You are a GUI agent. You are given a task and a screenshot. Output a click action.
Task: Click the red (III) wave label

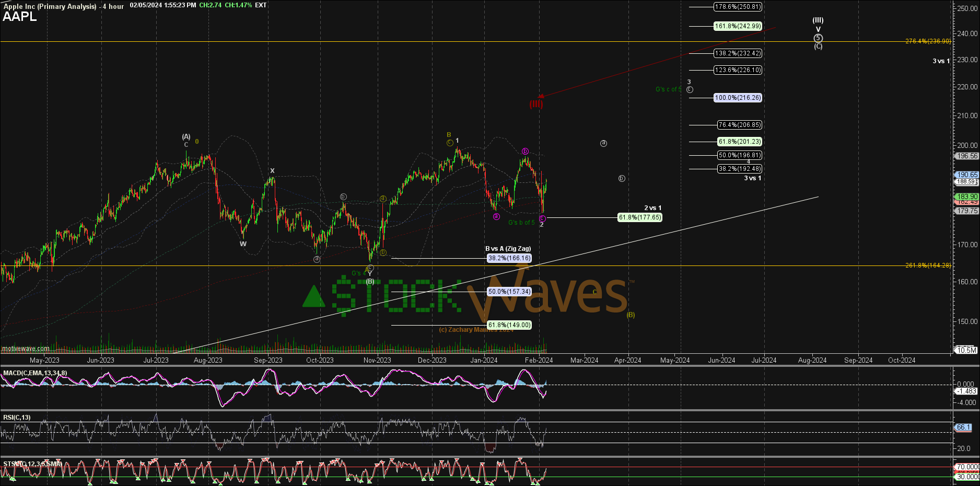536,104
